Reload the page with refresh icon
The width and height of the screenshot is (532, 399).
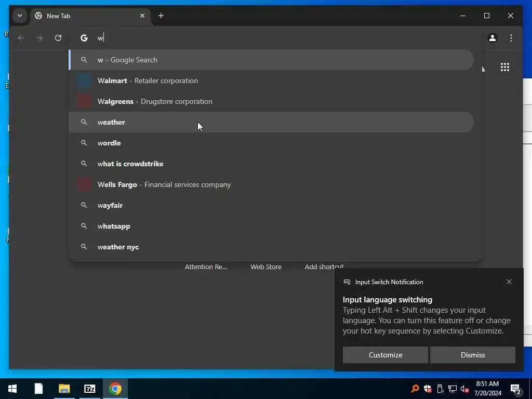pos(58,38)
